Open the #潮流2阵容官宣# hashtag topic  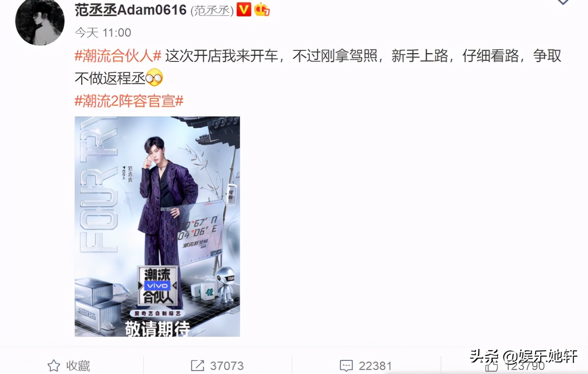129,101
